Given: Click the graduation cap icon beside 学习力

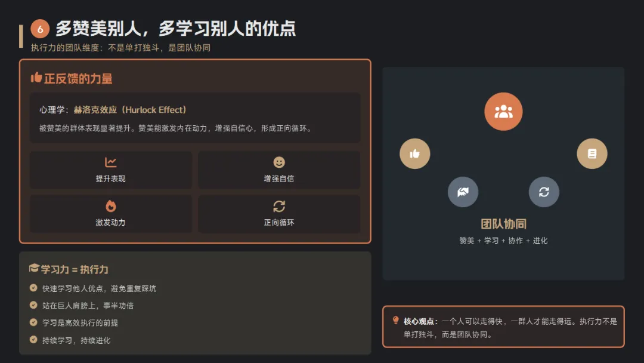Looking at the screenshot, I should pyautogui.click(x=34, y=269).
